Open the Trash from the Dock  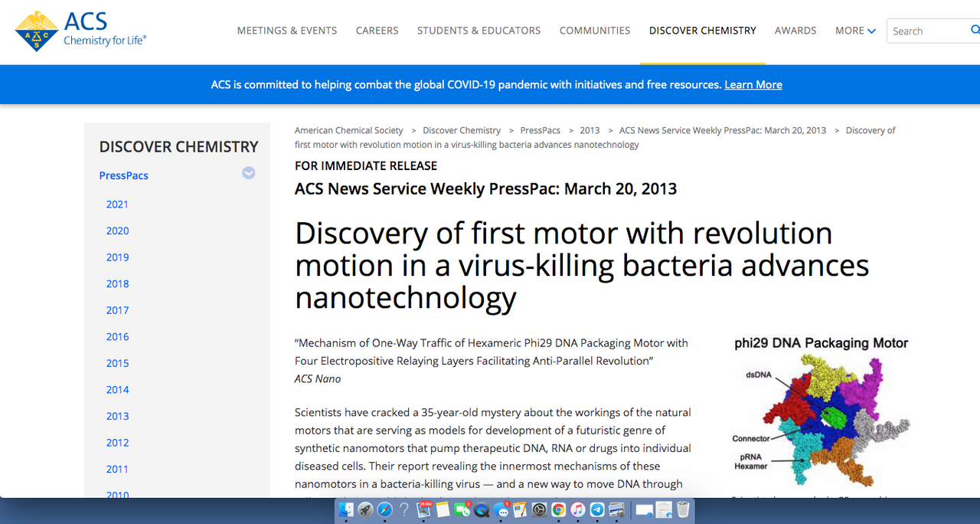click(683, 509)
